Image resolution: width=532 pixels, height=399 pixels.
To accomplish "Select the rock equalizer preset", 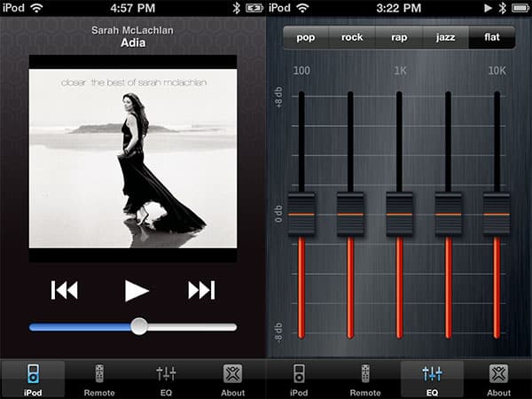I will click(x=352, y=37).
